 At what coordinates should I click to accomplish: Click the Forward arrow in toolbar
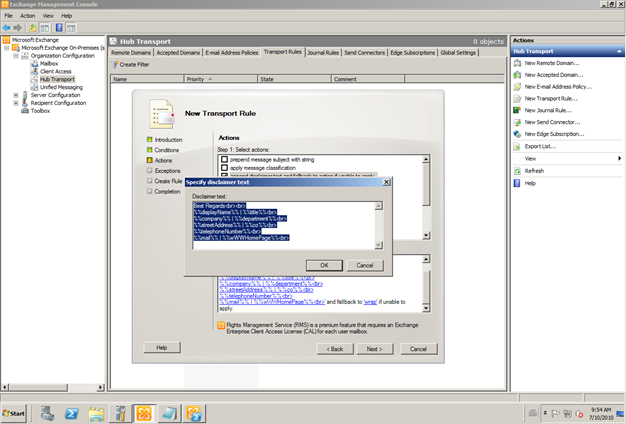tap(17, 28)
